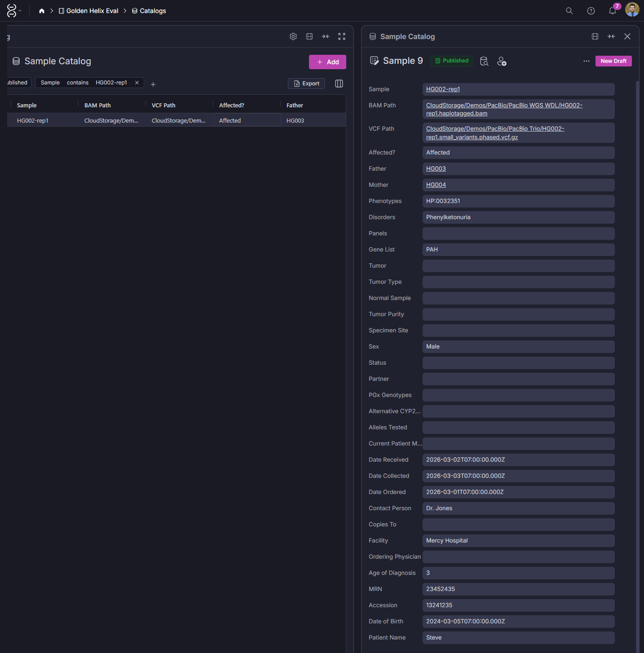This screenshot has width=644, height=653.
Task: Navigate to Catalogs breadcrumb
Action: 149,11
